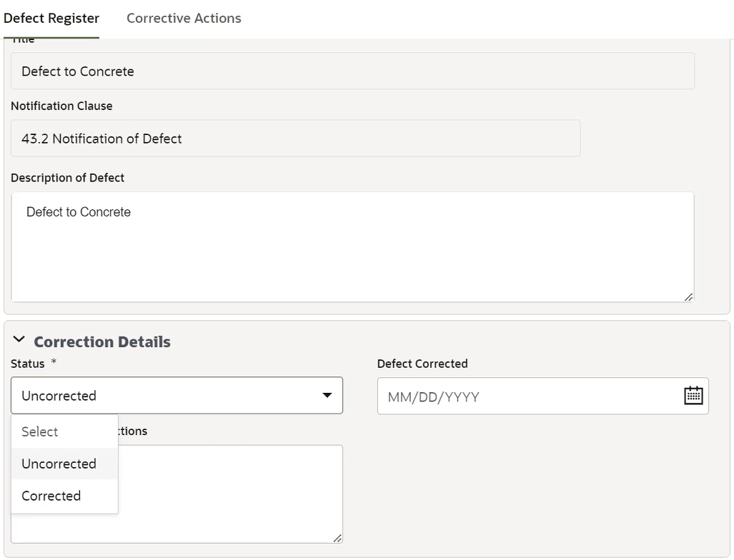Open the Defect Register tab
Image resolution: width=734 pixels, height=560 pixels.
coord(51,19)
